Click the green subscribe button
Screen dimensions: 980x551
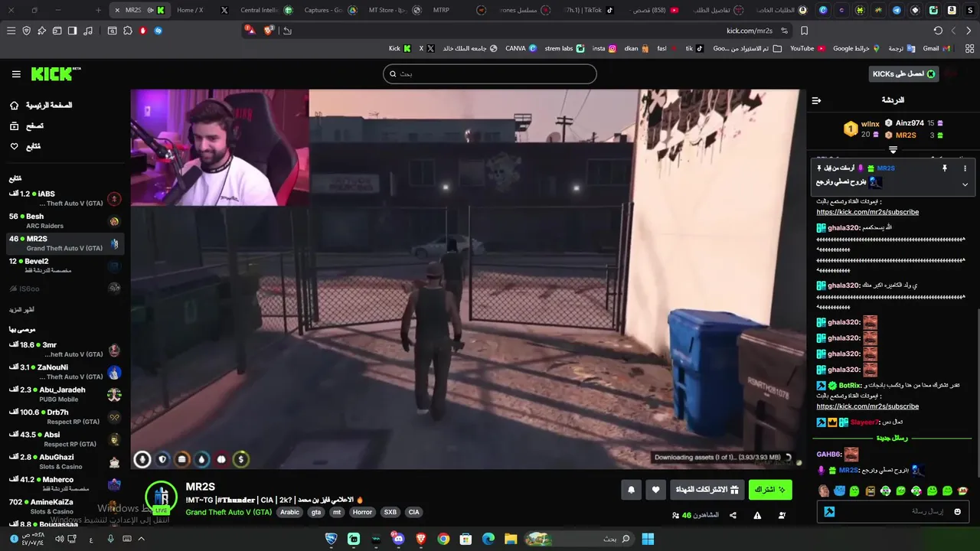tap(770, 490)
